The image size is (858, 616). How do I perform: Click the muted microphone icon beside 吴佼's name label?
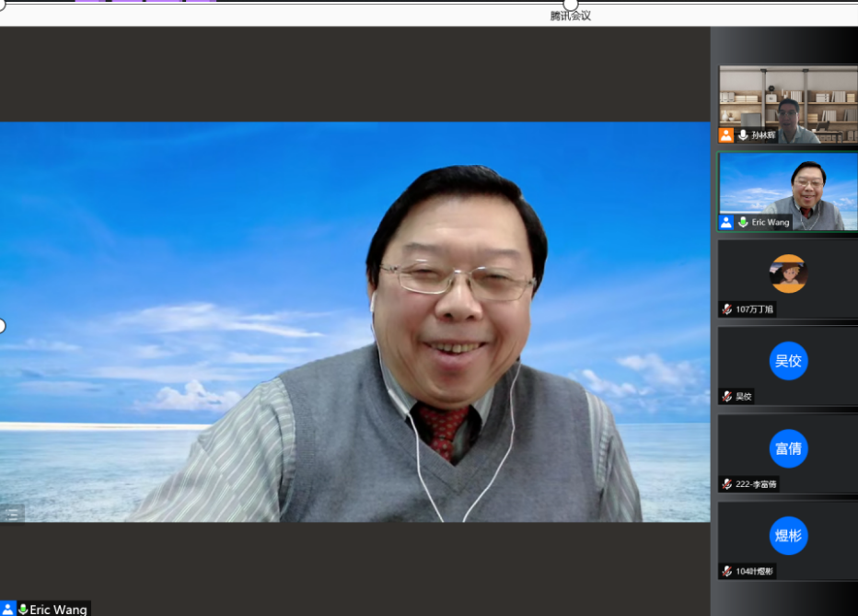pos(727,397)
